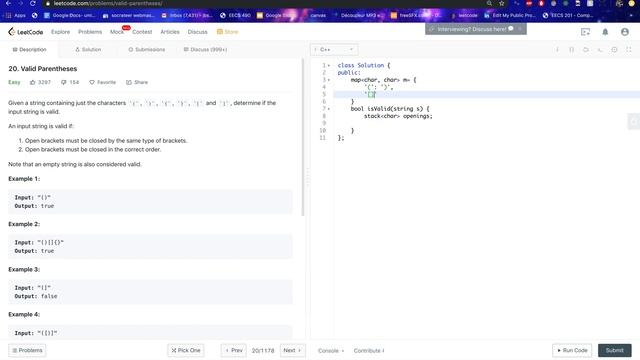Open the Edit My Public Profile bookmark
Screen dimensions: 640x360
point(509,16)
